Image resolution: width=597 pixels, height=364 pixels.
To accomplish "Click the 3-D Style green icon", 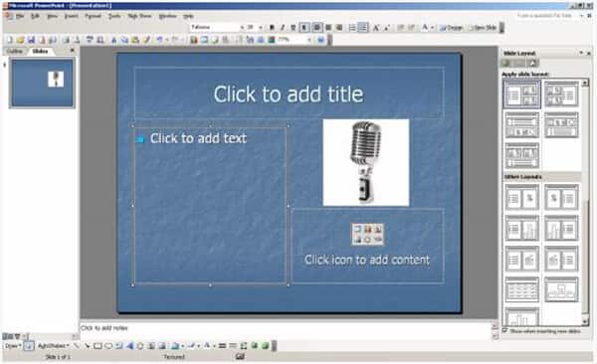I will click(x=265, y=346).
